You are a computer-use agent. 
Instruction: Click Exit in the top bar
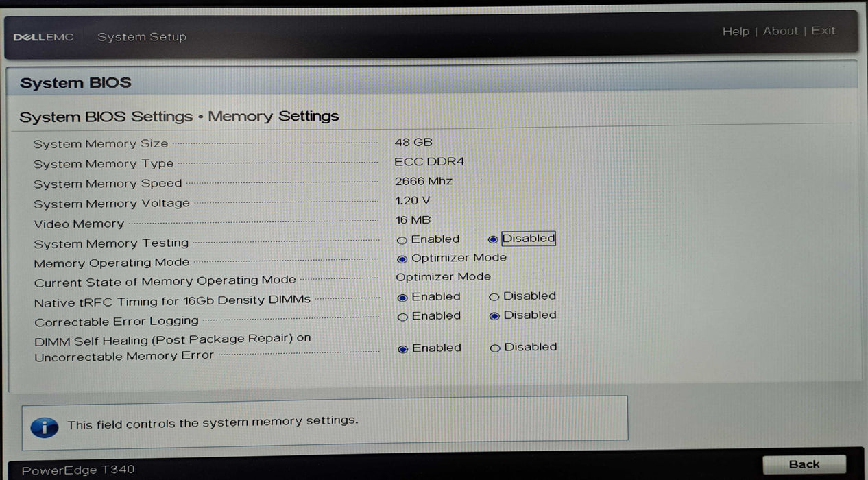[x=823, y=30]
